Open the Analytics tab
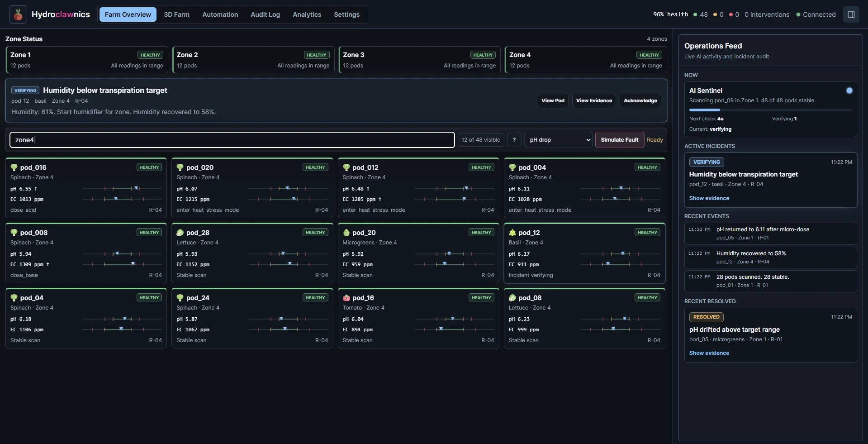Image resolution: width=868 pixels, height=444 pixels. point(307,14)
